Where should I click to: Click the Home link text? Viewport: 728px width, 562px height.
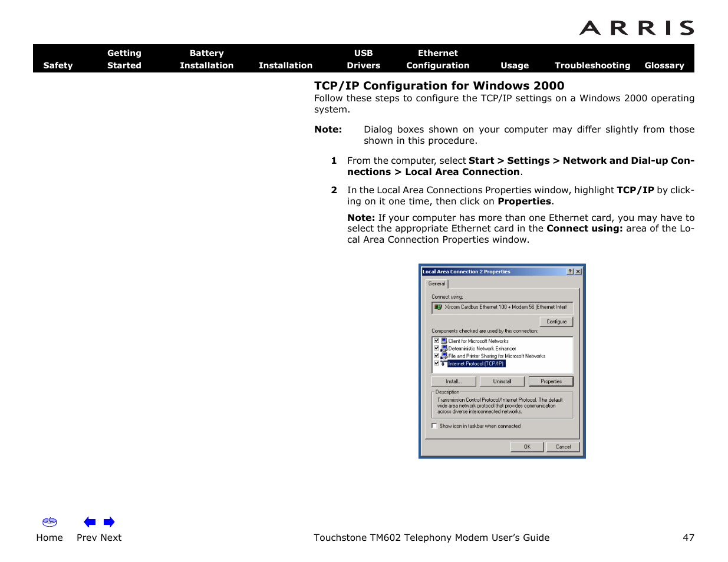tap(50, 537)
